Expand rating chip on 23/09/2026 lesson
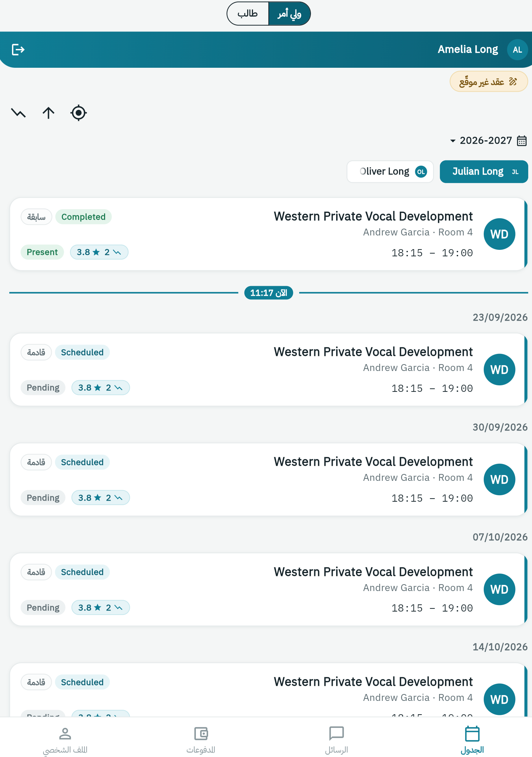532x757 pixels. [100, 388]
